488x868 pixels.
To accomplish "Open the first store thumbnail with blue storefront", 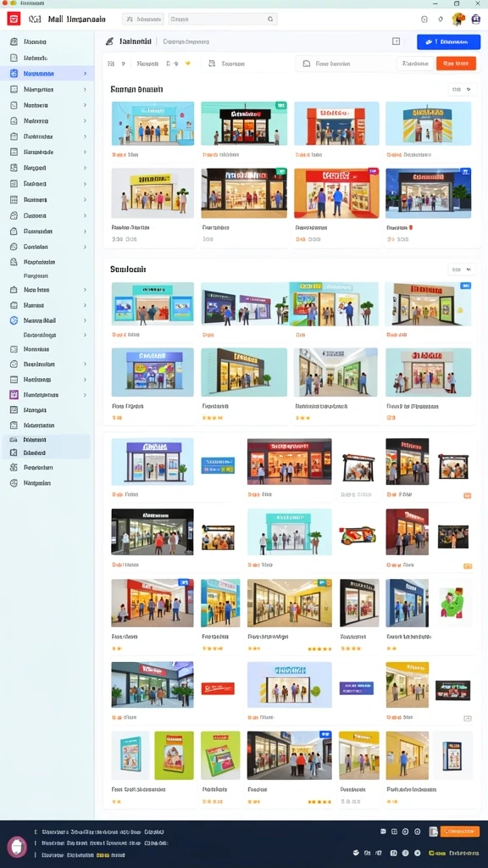I will [152, 124].
